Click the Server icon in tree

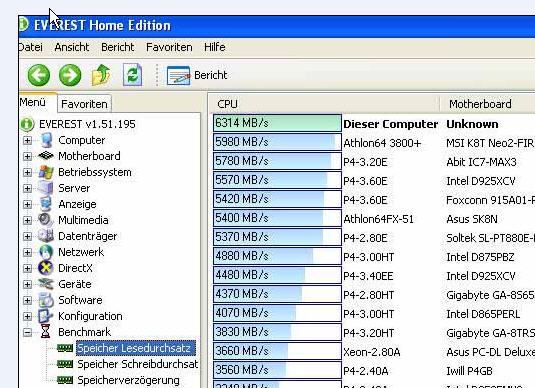(x=45, y=188)
